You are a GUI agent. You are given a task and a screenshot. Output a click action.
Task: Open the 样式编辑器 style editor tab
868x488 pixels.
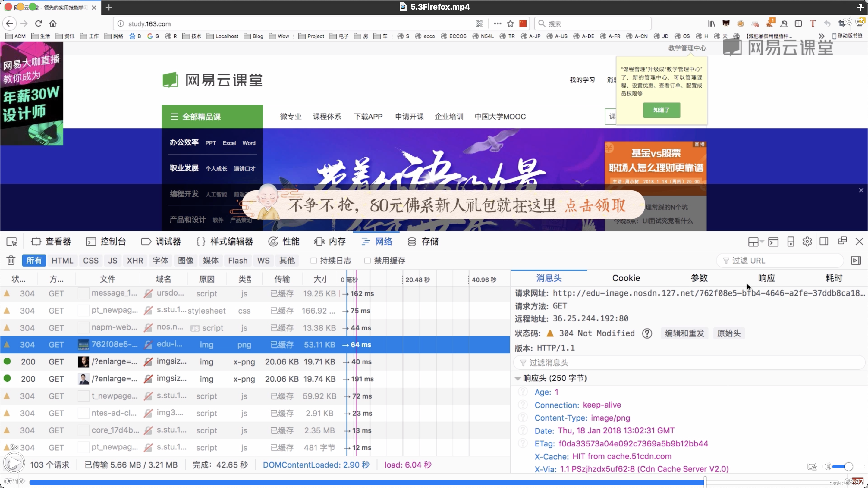coord(225,242)
